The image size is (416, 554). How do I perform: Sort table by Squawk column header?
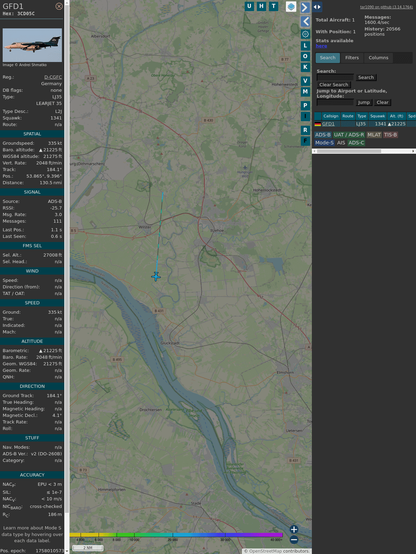[x=377, y=116]
